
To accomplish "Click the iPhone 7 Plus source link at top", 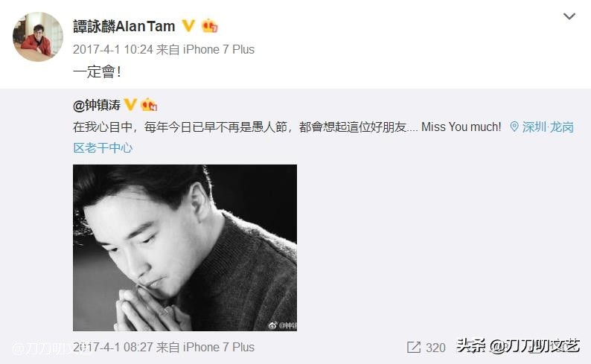I will [x=219, y=49].
